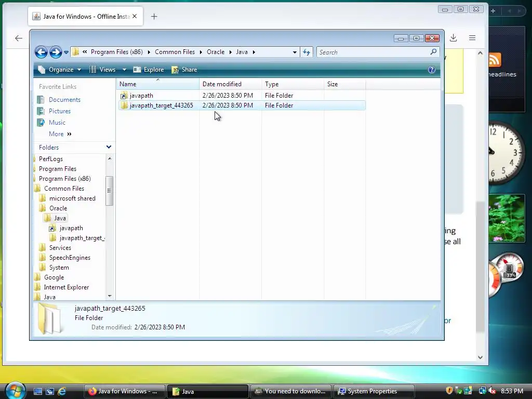Sort by Type column header
532x399 pixels.
tap(293, 84)
